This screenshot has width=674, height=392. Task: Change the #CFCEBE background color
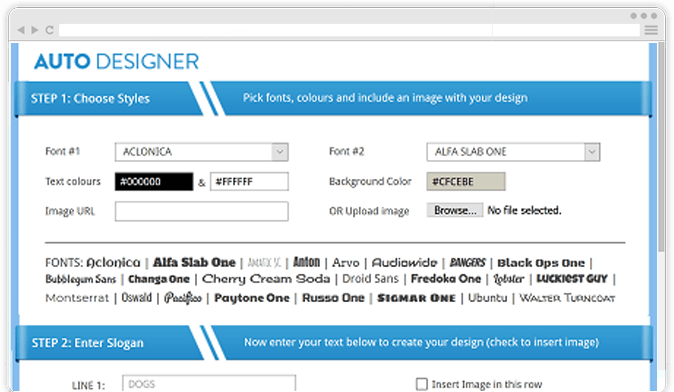coord(466,181)
